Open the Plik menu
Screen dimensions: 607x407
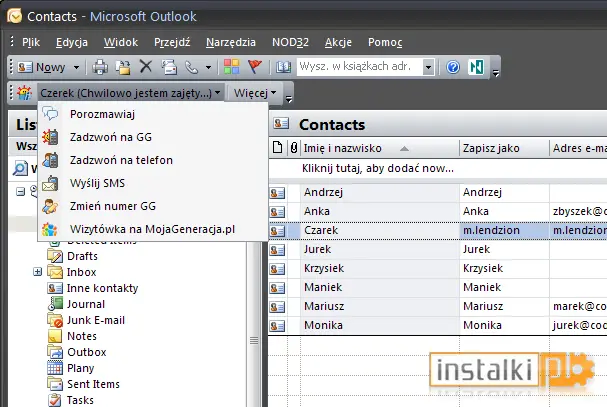[31, 42]
